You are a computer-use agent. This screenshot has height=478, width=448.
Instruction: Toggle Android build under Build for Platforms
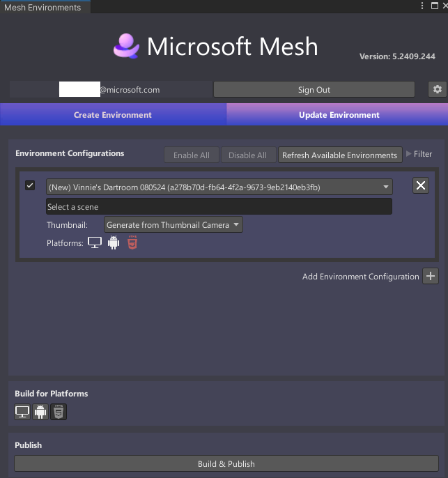pos(40,412)
